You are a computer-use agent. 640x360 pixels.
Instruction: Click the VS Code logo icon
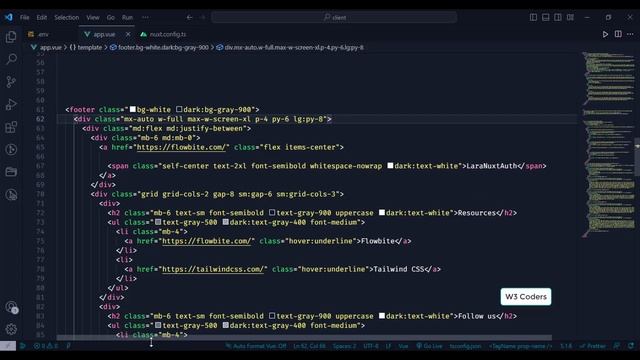coord(9,17)
